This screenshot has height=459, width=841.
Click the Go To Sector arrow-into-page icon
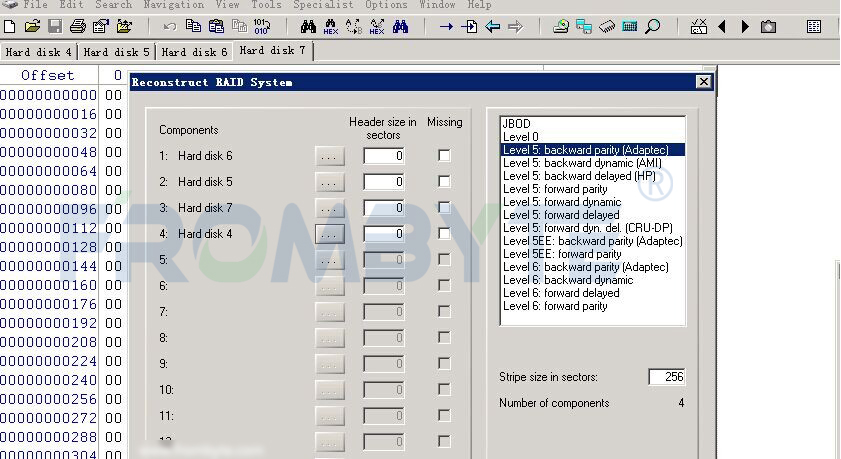point(469,26)
